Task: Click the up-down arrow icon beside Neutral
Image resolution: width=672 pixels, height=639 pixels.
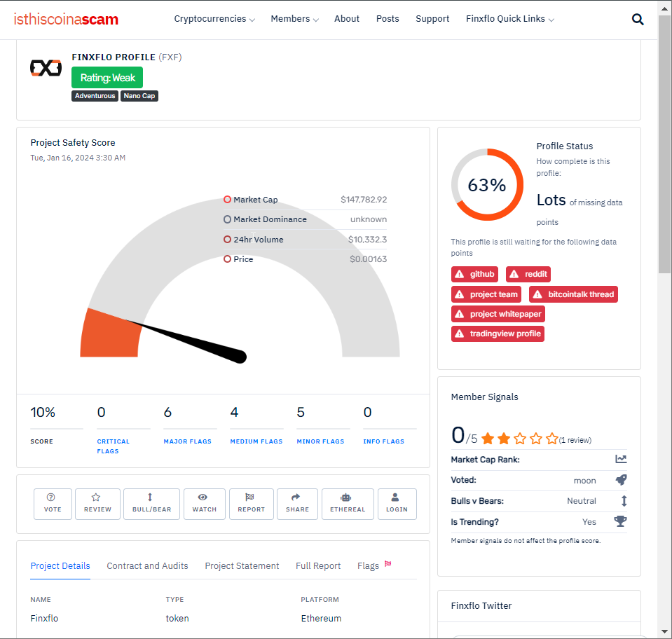Action: [624, 500]
